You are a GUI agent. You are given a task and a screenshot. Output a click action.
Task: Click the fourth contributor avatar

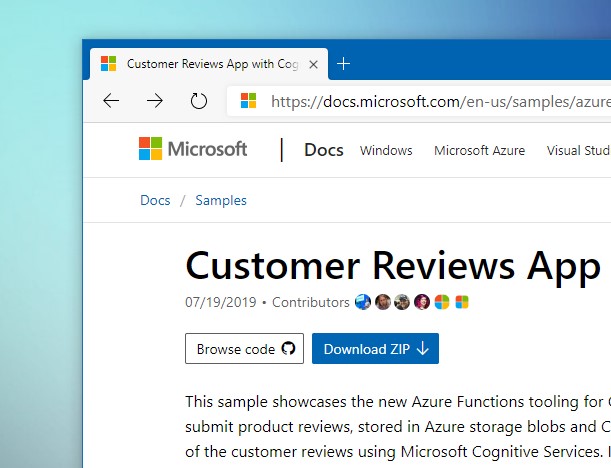[422, 302]
